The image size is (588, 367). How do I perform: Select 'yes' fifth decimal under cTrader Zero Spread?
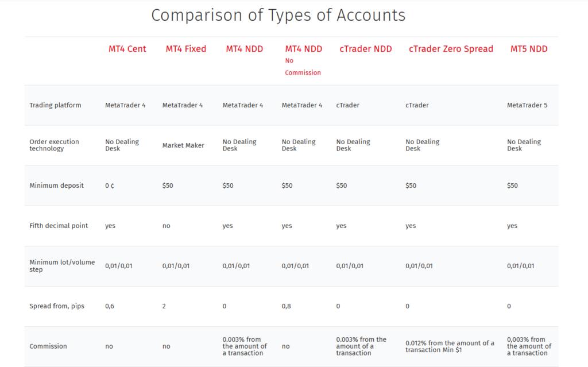[411, 226]
